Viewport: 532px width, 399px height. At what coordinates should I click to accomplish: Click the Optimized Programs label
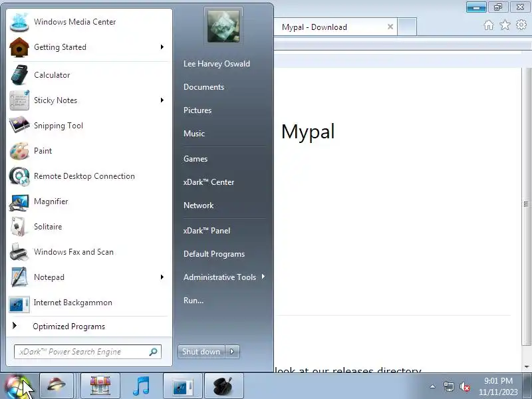coord(69,327)
